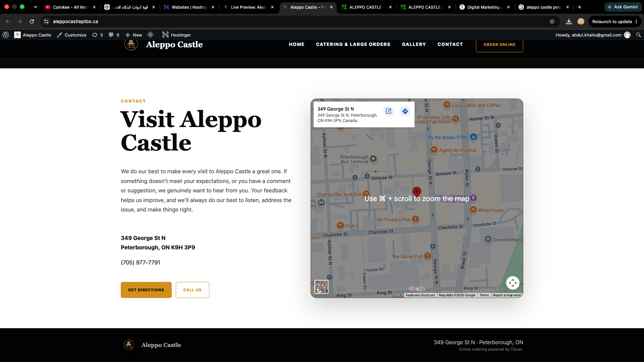644x362 pixels.
Task: Open Keyboard shortcuts on map
Action: click(420, 295)
